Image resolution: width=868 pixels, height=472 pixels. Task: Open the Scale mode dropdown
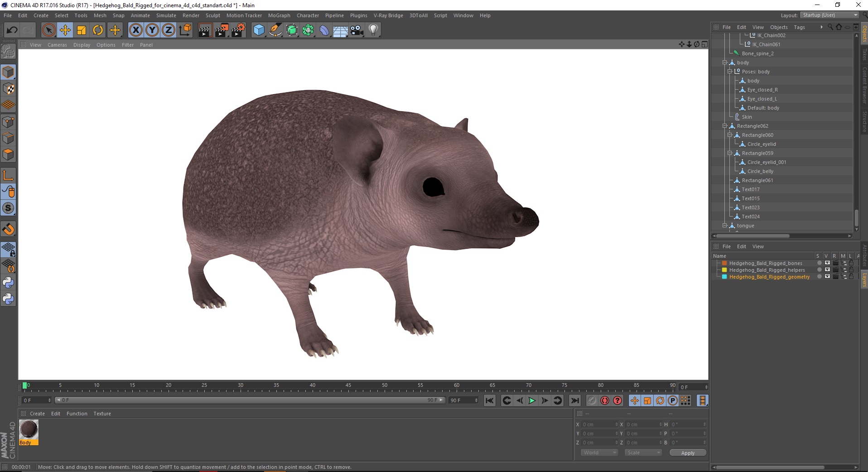point(643,453)
